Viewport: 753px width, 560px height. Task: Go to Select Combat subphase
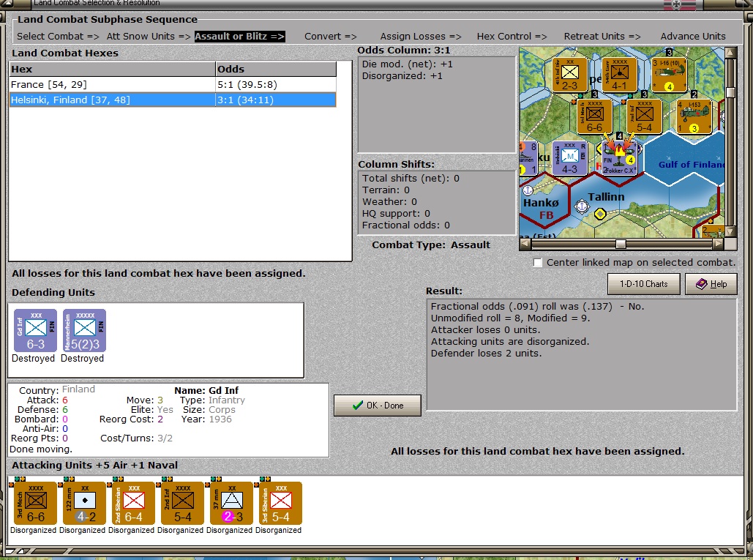coord(58,37)
